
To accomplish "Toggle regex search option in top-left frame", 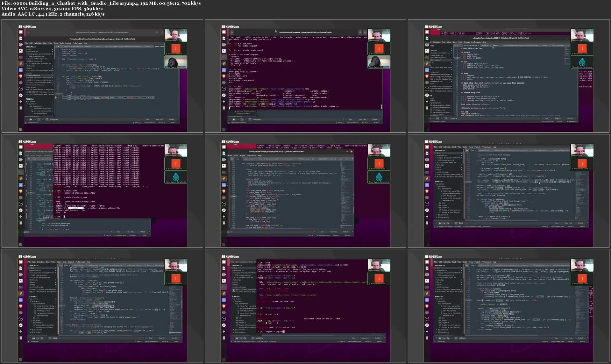I will [x=27, y=119].
